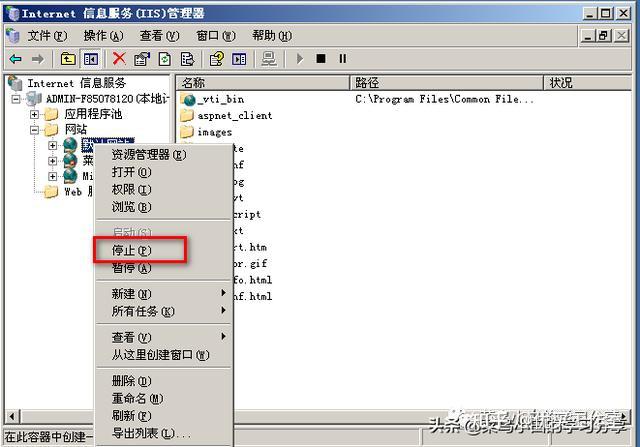
Task: Open 所有任务(K) submenu arrow
Action: pos(223,311)
